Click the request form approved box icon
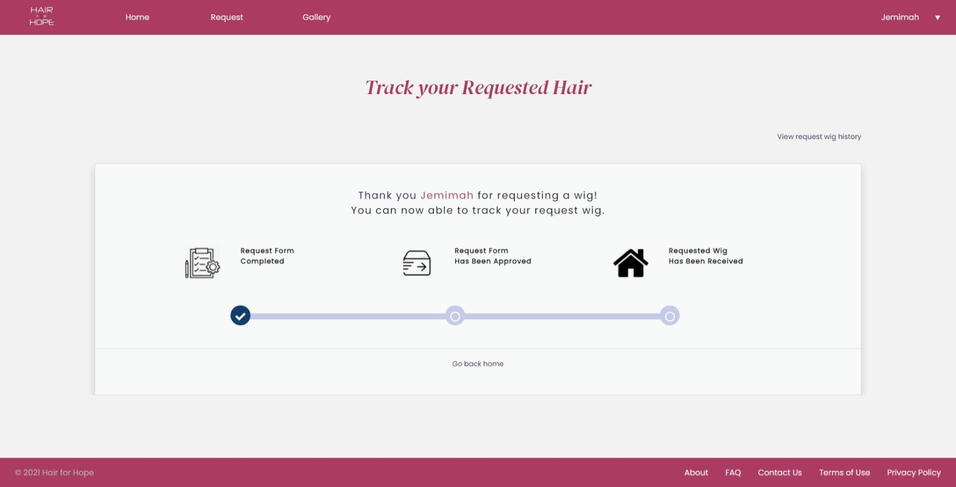Screen dimensions: 956x487 416,263
